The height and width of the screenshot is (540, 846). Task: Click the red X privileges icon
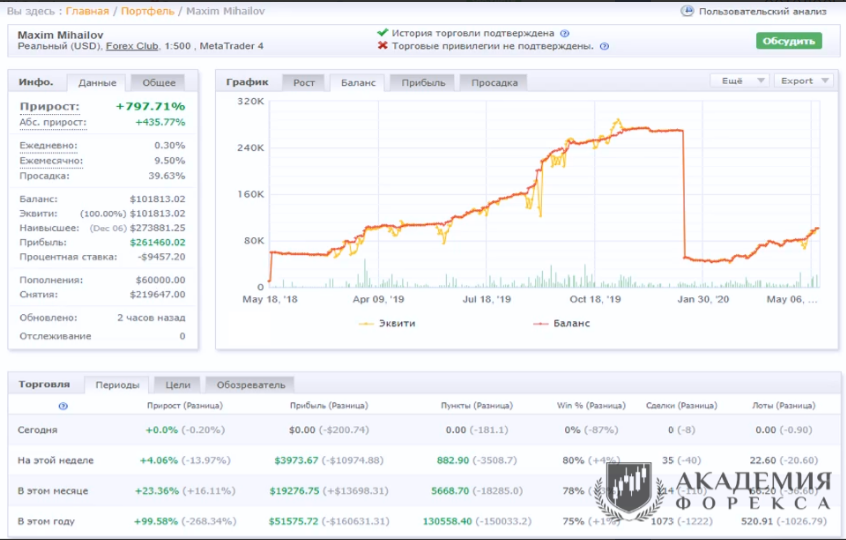tap(382, 47)
